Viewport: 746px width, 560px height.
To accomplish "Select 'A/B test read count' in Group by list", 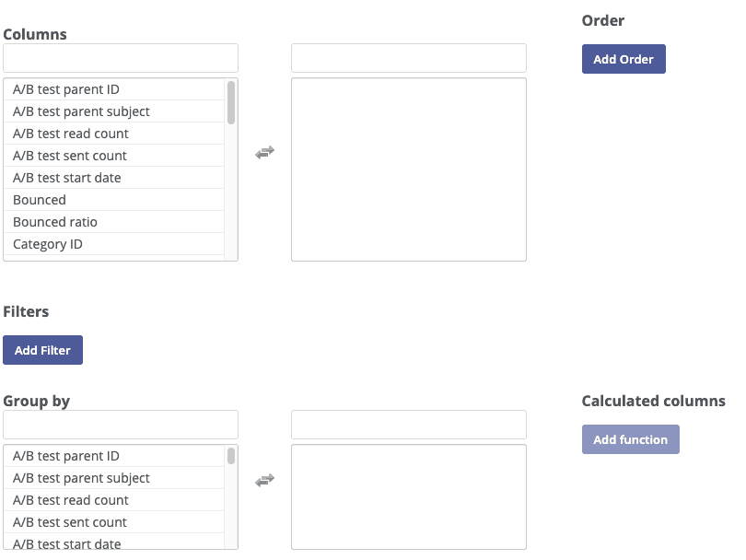I will [113, 500].
